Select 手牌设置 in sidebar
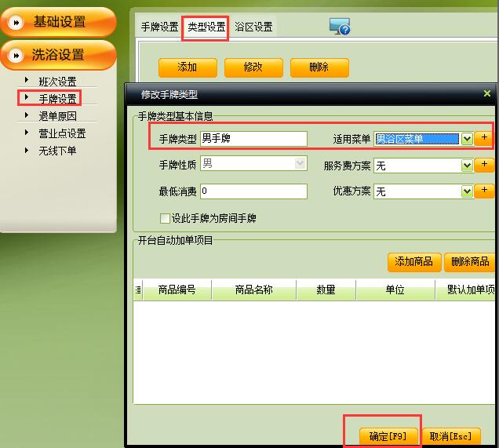The width and height of the screenshot is (499, 448). click(x=57, y=99)
